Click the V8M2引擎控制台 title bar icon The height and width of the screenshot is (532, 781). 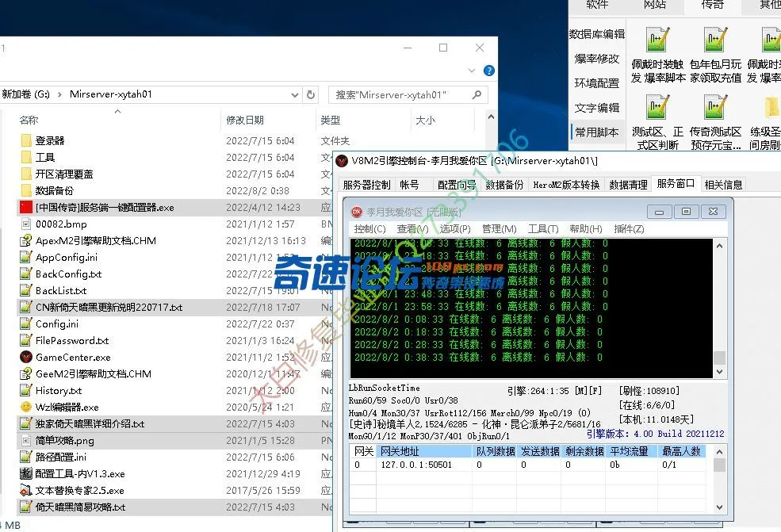342,161
